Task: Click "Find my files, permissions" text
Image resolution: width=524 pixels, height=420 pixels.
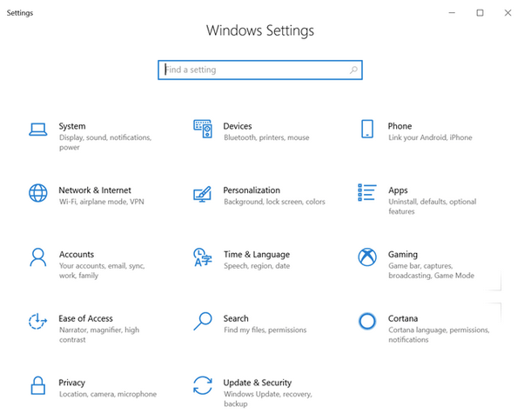Action: (x=265, y=330)
